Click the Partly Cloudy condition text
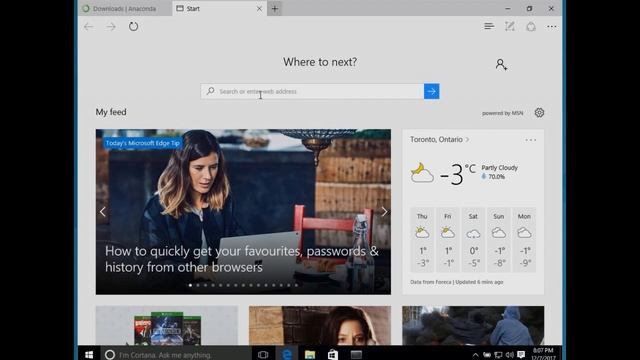Viewport: 640px width, 360px height. (x=499, y=168)
